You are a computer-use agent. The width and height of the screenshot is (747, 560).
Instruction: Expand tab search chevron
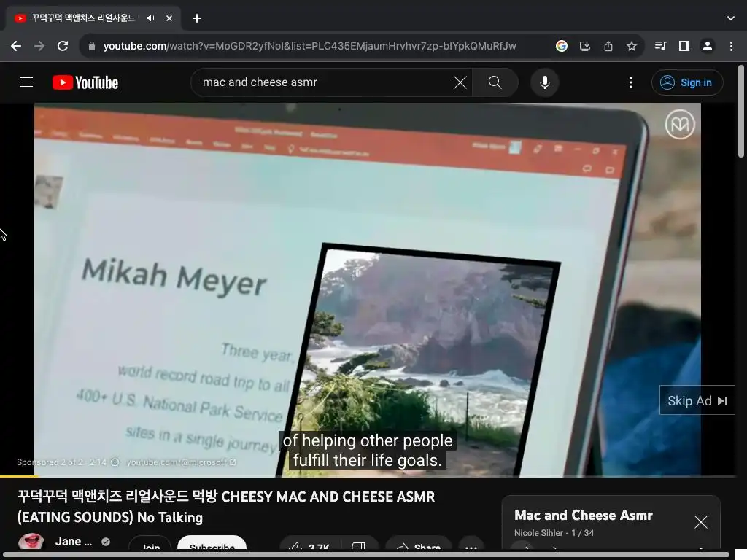click(x=731, y=18)
